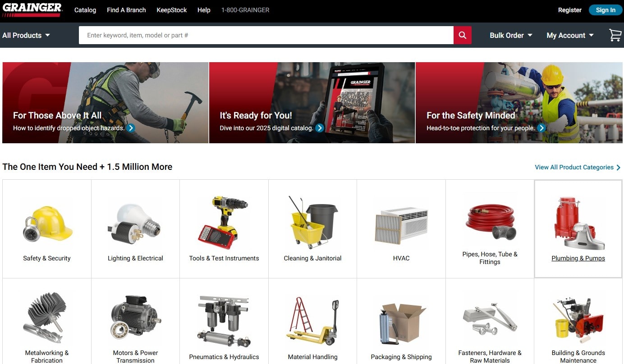
Task: Click the Packaging & Shipping box image
Action: click(x=401, y=323)
